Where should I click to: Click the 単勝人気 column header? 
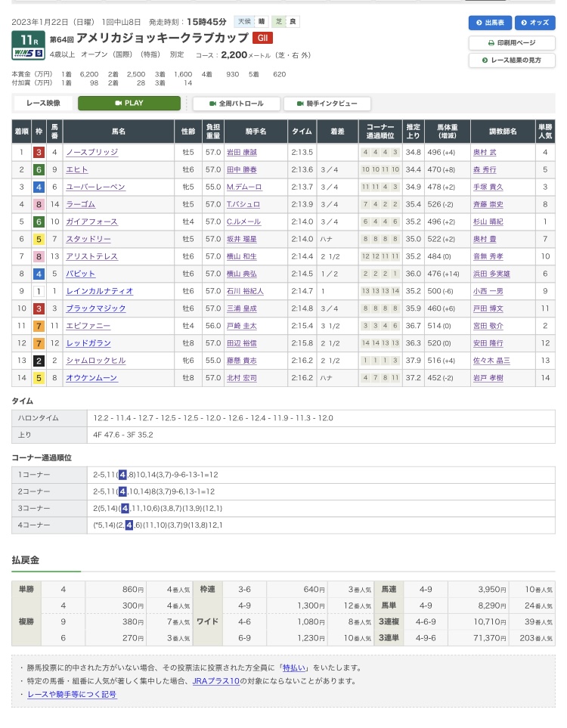coord(545,132)
